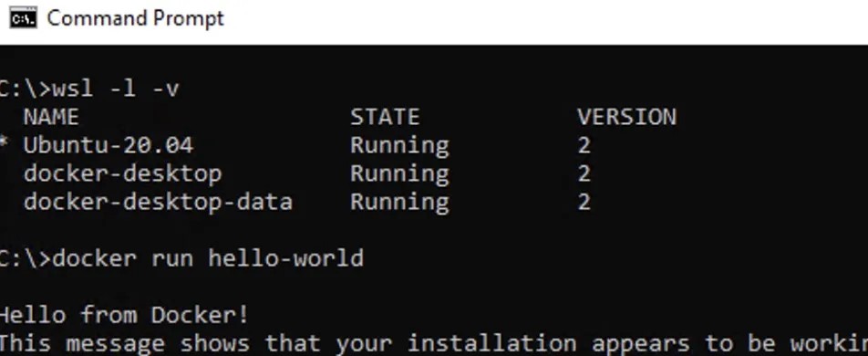The width and height of the screenshot is (868, 356).
Task: Click the default asterisk next to Ubuntu-20.04
Action: 4,143
